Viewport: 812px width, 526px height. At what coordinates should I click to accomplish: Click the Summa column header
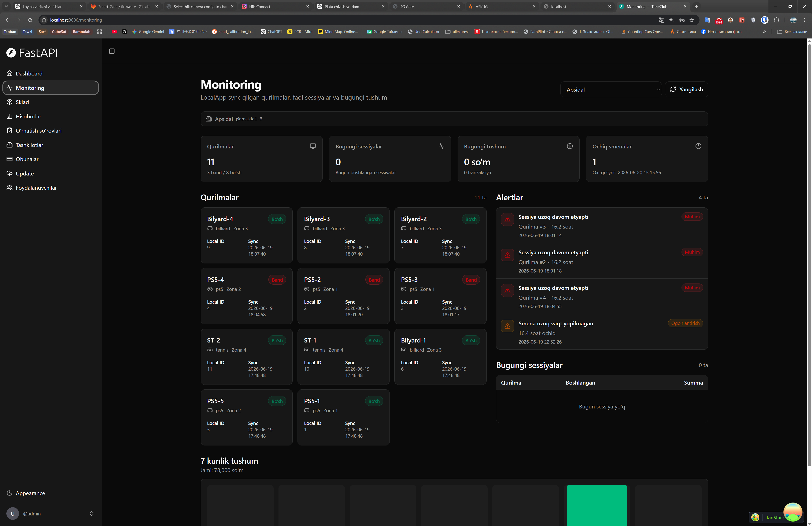click(693, 383)
